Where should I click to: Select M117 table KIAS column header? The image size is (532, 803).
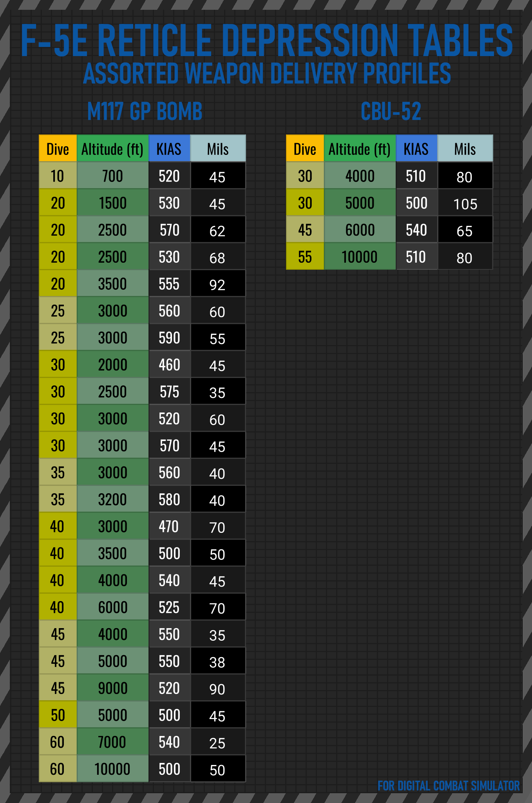click(169, 148)
